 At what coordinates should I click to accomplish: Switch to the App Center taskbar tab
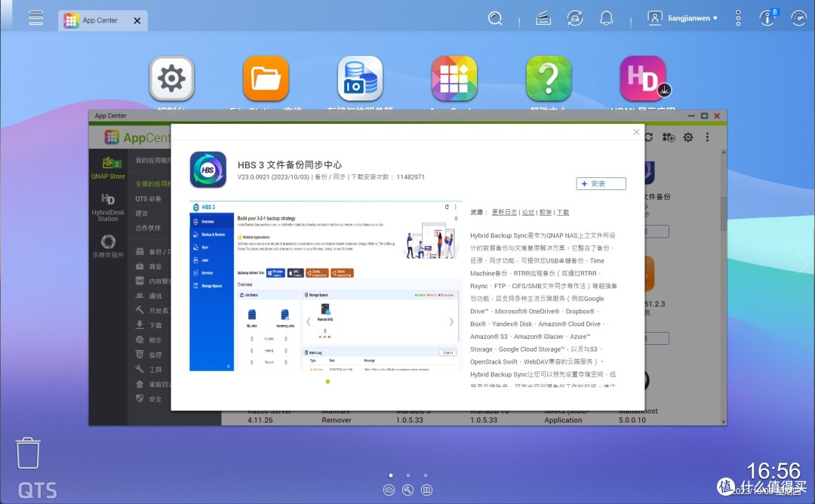tap(100, 20)
